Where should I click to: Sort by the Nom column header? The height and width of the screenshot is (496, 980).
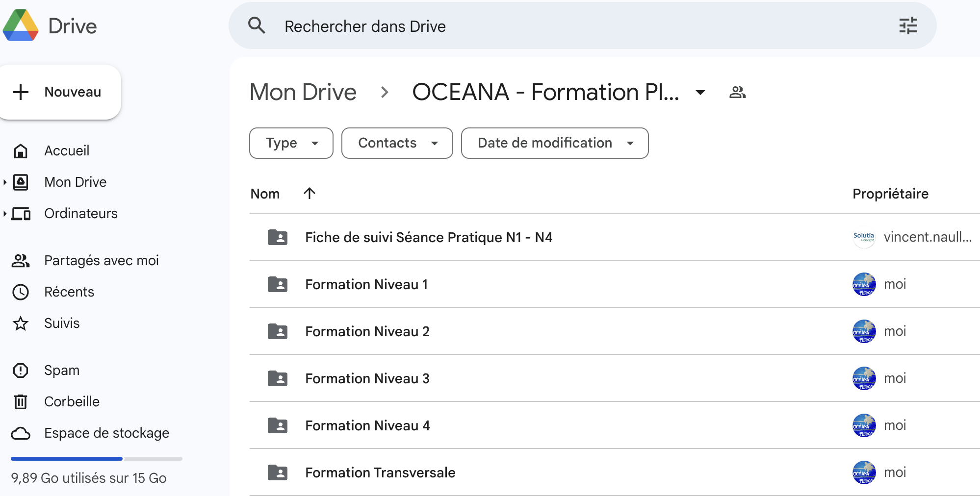[x=265, y=194]
